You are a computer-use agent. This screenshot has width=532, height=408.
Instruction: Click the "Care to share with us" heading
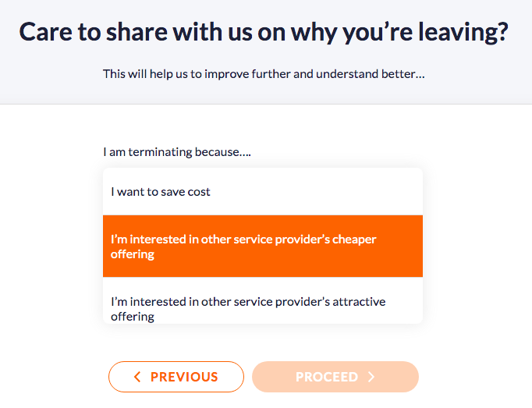tap(264, 32)
